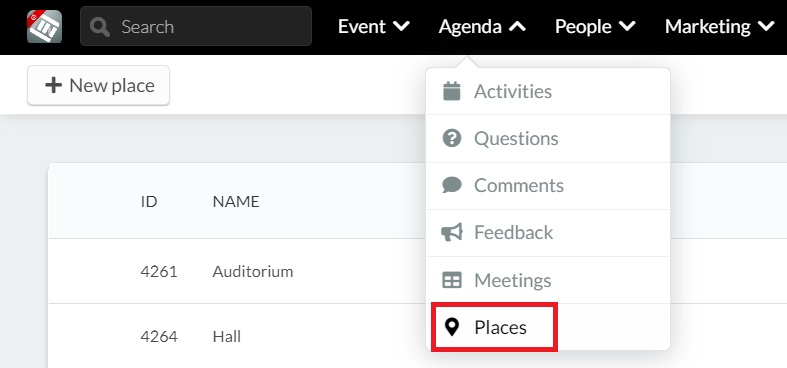Screen dimensions: 787x368
Task: Collapse the Agenda dropdown menu
Action: (482, 27)
